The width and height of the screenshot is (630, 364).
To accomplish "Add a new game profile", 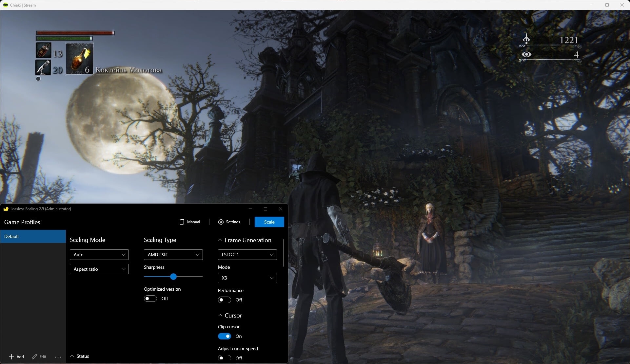I will point(16,356).
